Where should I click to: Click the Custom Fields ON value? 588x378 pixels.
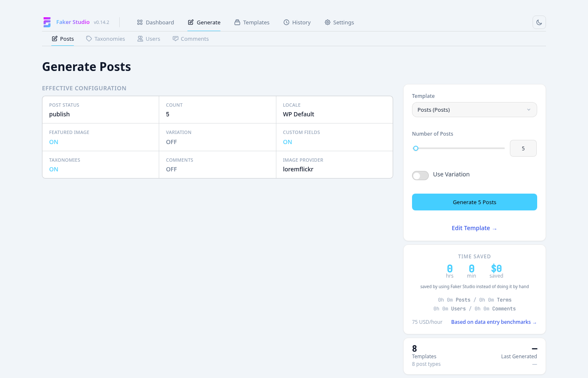point(288,142)
